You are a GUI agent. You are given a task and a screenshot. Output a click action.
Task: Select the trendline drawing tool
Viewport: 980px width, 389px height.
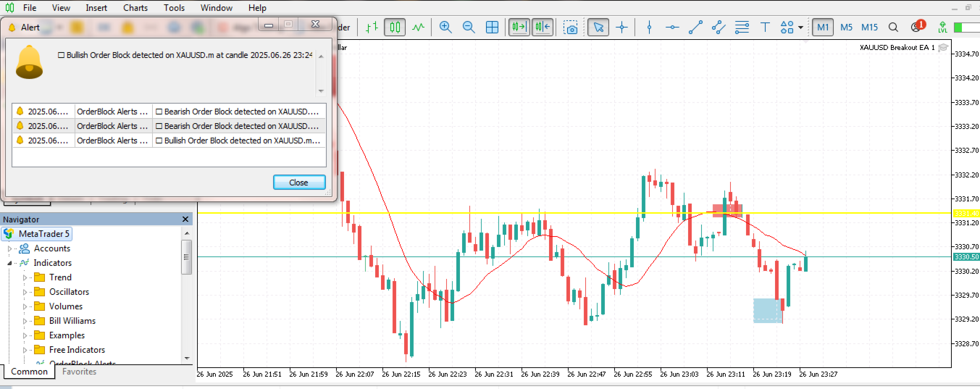click(x=695, y=28)
